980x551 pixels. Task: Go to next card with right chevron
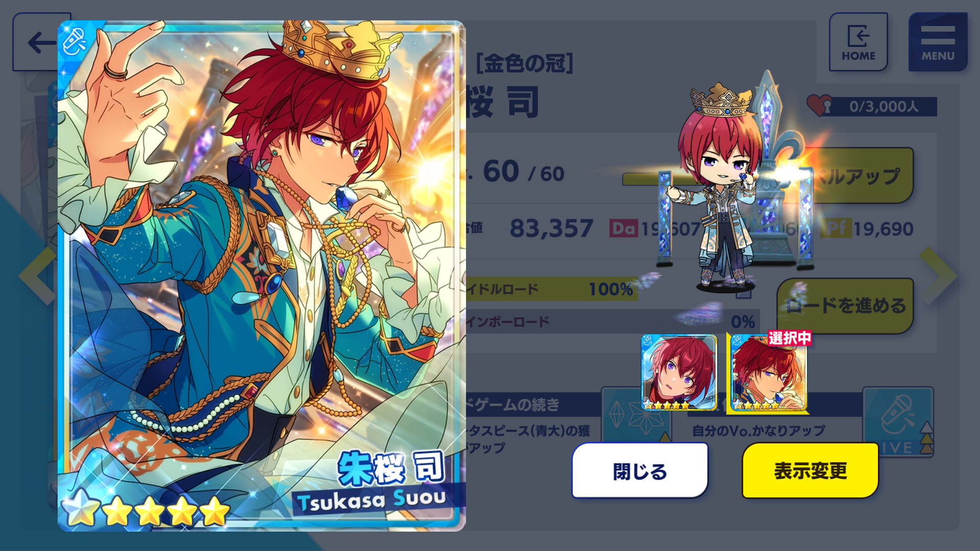click(x=939, y=276)
